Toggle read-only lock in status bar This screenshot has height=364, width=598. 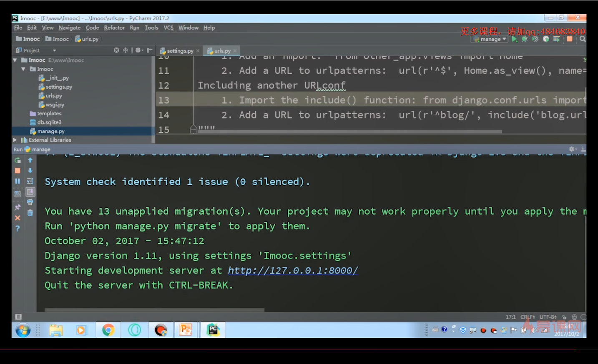click(564, 317)
